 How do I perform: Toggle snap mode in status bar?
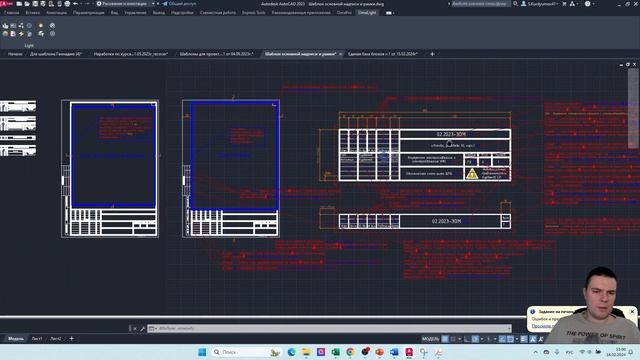453,339
